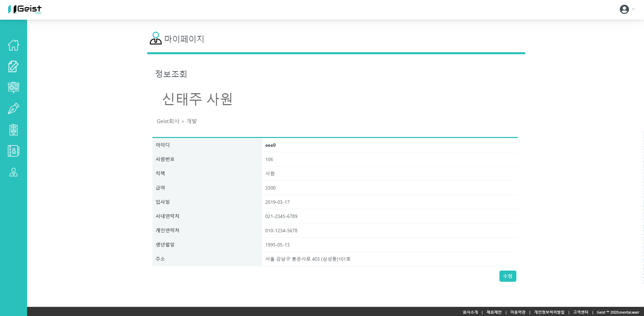Click the 이용약관 footer link
The width and height of the screenshot is (644, 316).
point(518,312)
